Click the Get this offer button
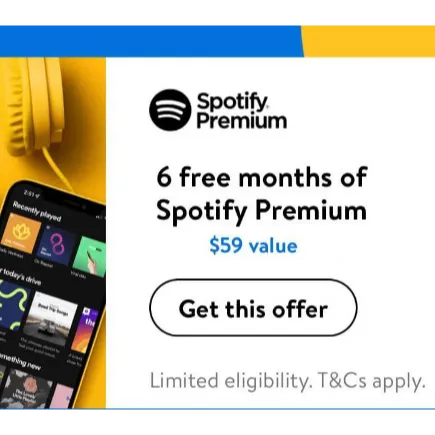Image resolution: width=435 pixels, height=435 pixels. pyautogui.click(x=253, y=308)
